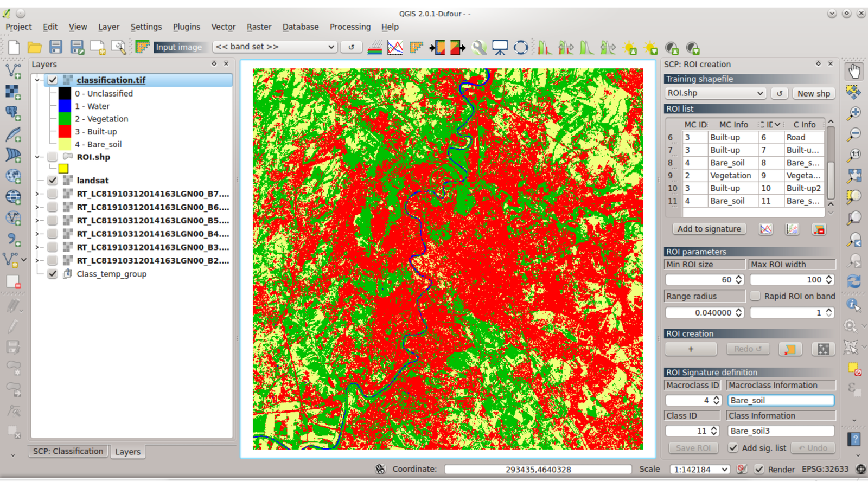Enable the Rapid ROI on band checkbox
The height and width of the screenshot is (488, 868).
point(755,296)
